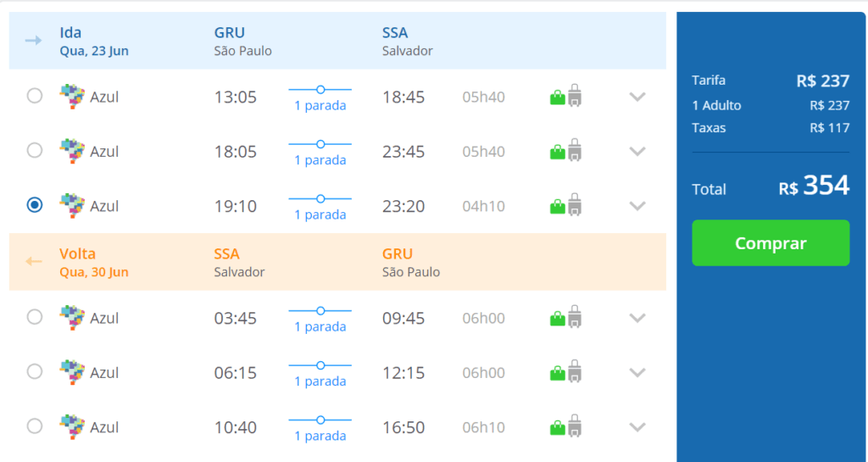This screenshot has height=462, width=868.
Task: Click gray suitcase icon for 03:45 return flight
Action: click(x=575, y=316)
